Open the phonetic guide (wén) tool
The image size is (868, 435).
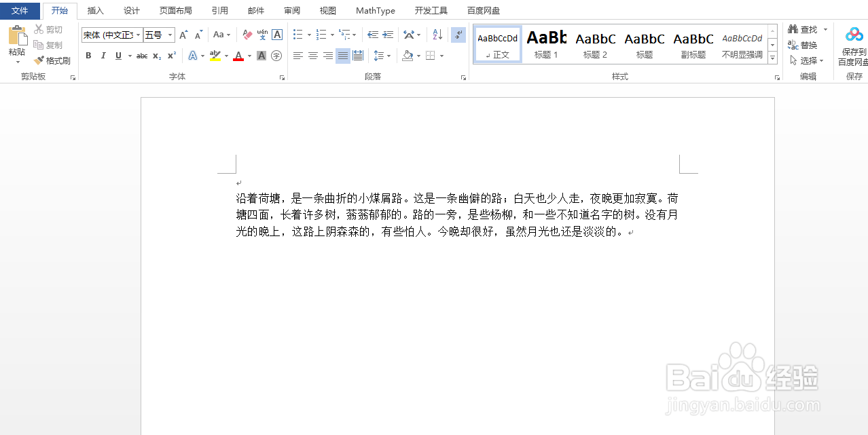point(262,35)
